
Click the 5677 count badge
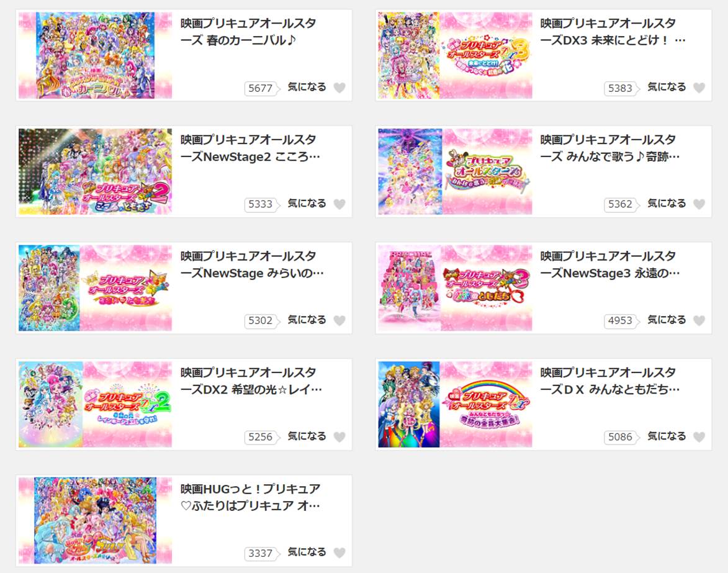261,88
